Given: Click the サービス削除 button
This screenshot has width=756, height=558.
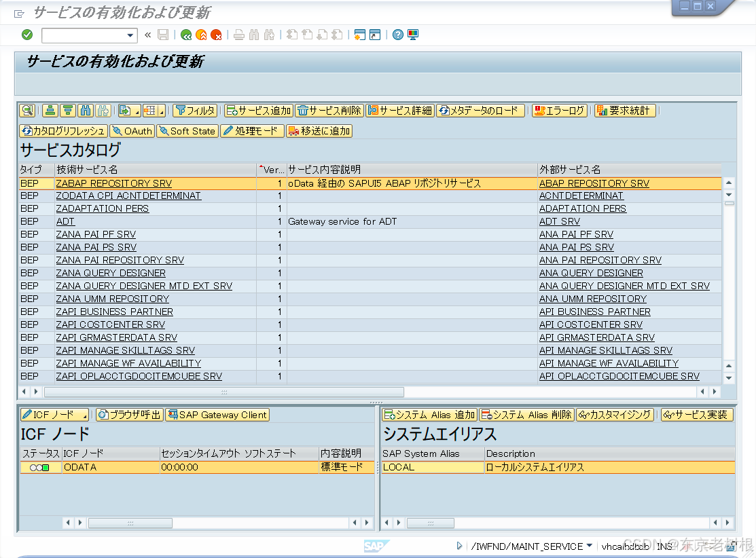Looking at the screenshot, I should click(329, 111).
